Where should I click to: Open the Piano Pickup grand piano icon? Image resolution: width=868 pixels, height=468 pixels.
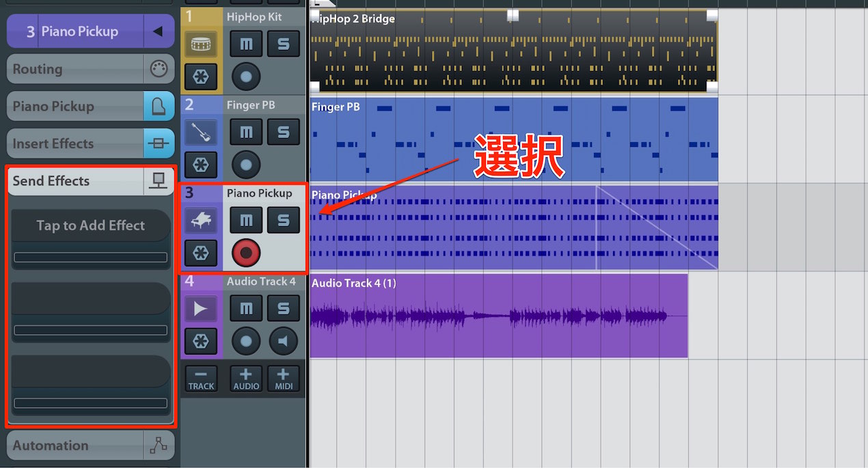click(200, 220)
